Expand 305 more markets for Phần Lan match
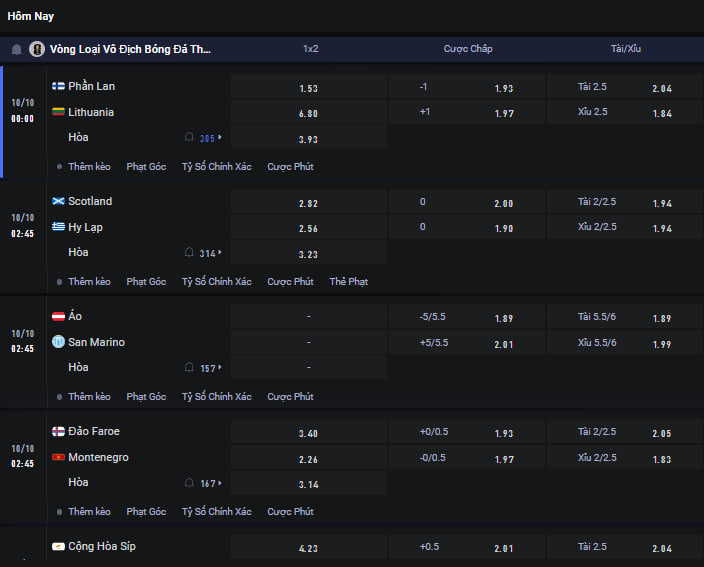The height and width of the screenshot is (567, 704). coord(210,138)
